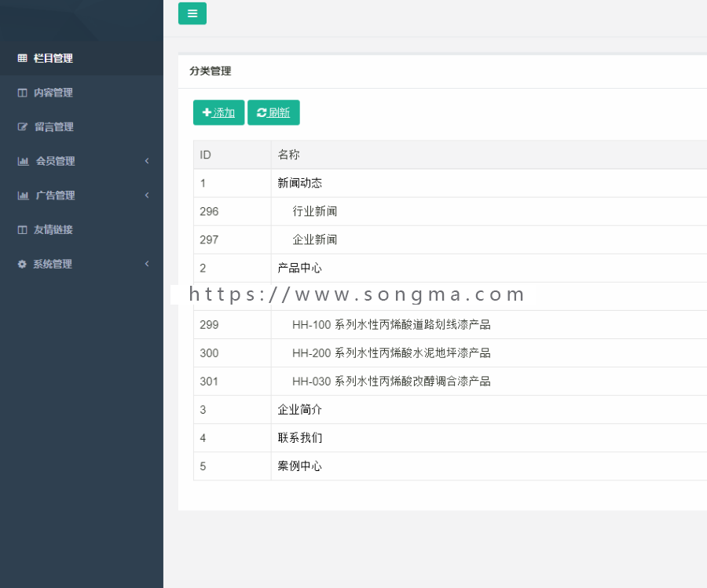Select the 产品中心 category row
This screenshot has height=588, width=707.
pyautogui.click(x=450, y=268)
